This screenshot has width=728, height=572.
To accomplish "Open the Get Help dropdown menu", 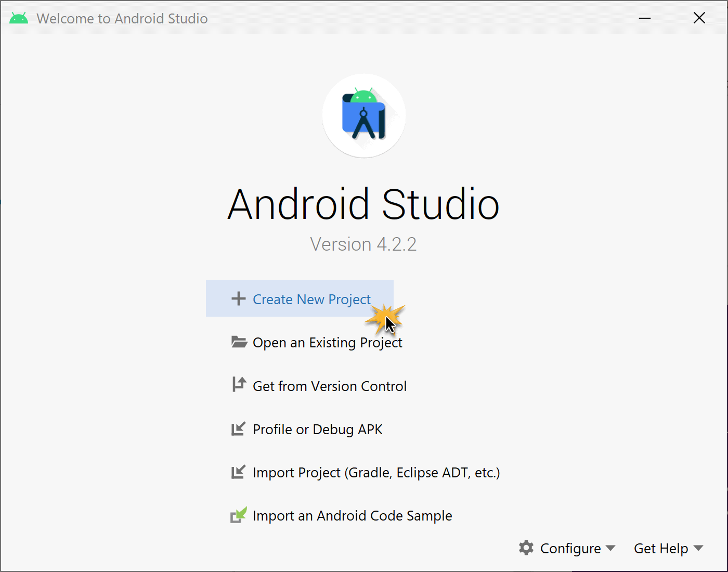I will (x=668, y=548).
